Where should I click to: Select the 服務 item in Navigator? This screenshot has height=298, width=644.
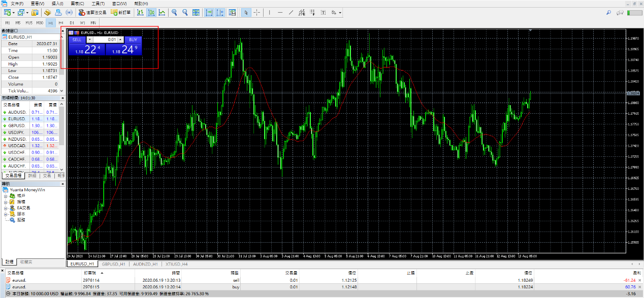tap(21, 220)
